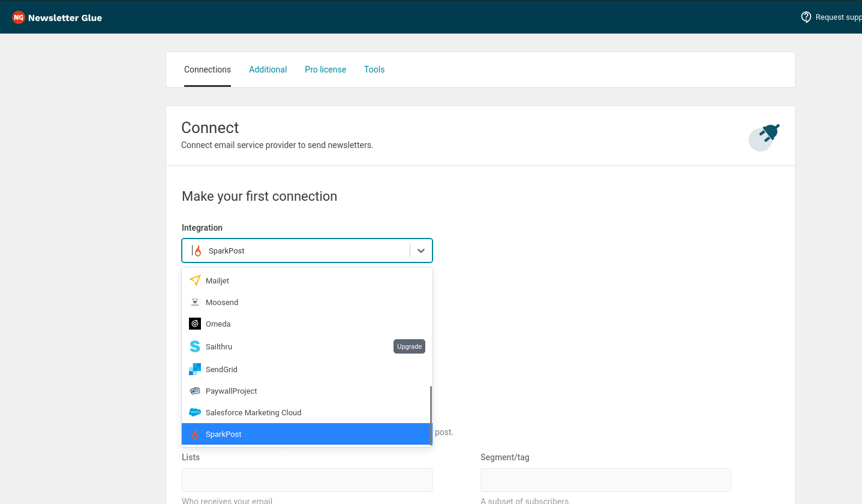
Task: Click the Moosend logo icon
Action: point(195,302)
